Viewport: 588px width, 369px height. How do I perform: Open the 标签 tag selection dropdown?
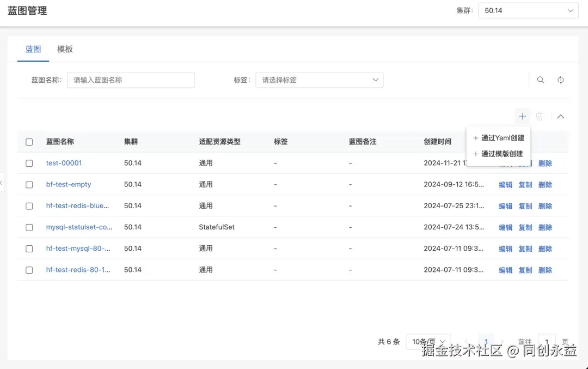coord(320,80)
